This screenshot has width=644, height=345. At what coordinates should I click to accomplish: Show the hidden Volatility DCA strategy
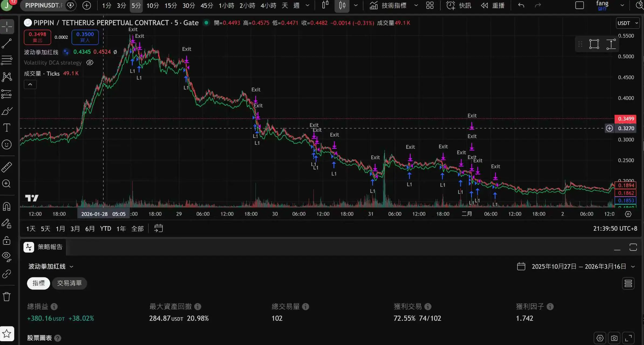point(90,63)
